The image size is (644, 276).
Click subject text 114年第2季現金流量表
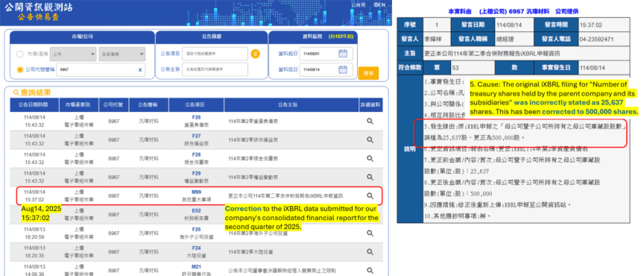[252, 159]
